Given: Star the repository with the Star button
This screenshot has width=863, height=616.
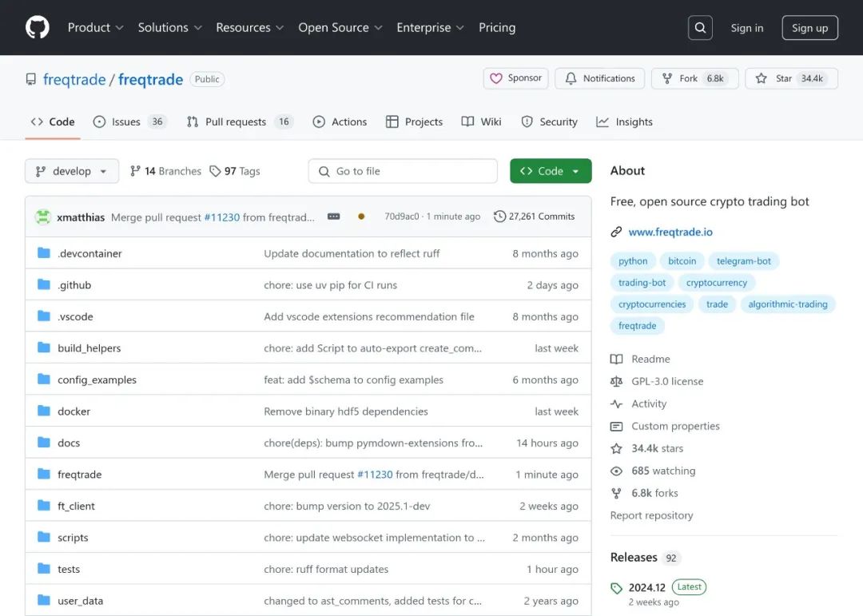Looking at the screenshot, I should 791,78.
